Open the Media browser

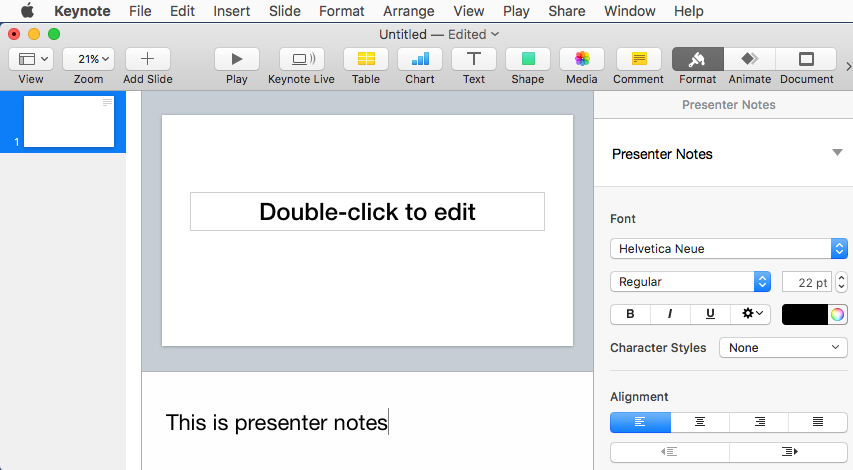[582, 59]
